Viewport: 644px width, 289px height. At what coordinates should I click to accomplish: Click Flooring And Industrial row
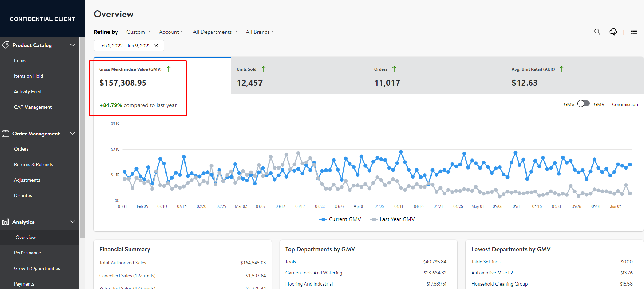[x=366, y=284]
